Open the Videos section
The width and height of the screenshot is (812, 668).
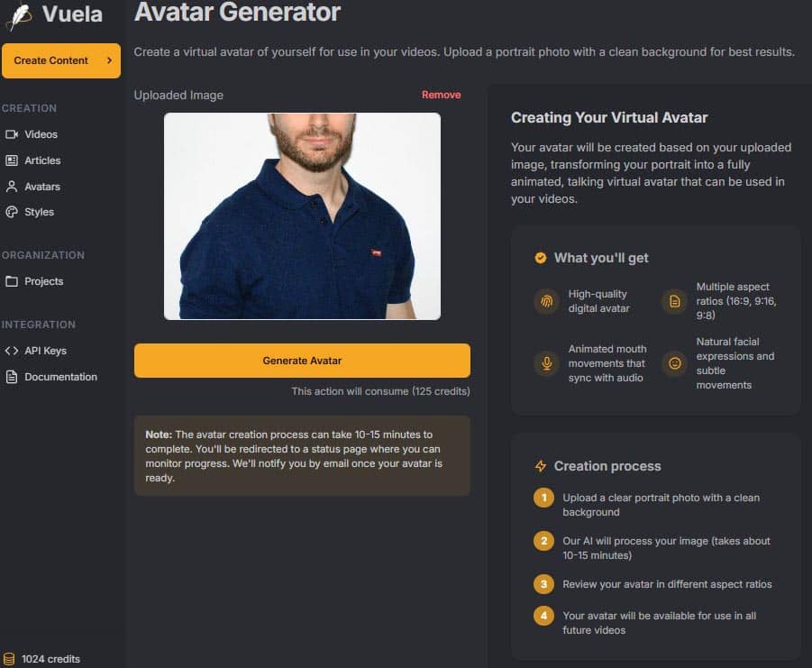(41, 134)
